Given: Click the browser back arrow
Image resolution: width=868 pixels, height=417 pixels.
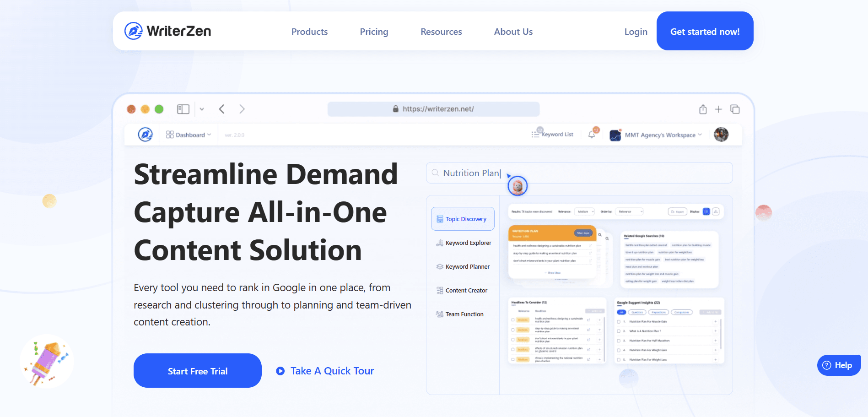Looking at the screenshot, I should [222, 109].
